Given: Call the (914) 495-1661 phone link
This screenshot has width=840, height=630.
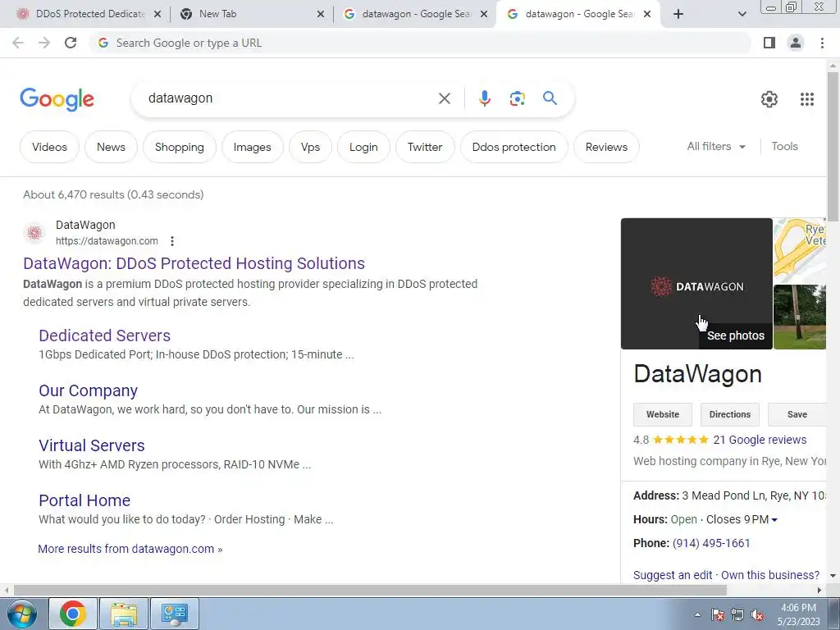Looking at the screenshot, I should (x=711, y=543).
